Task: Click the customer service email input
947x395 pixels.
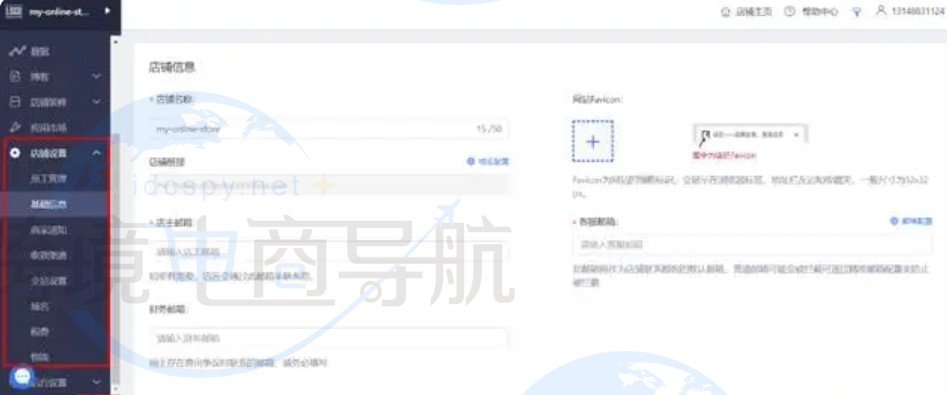Action: pyautogui.click(x=752, y=245)
